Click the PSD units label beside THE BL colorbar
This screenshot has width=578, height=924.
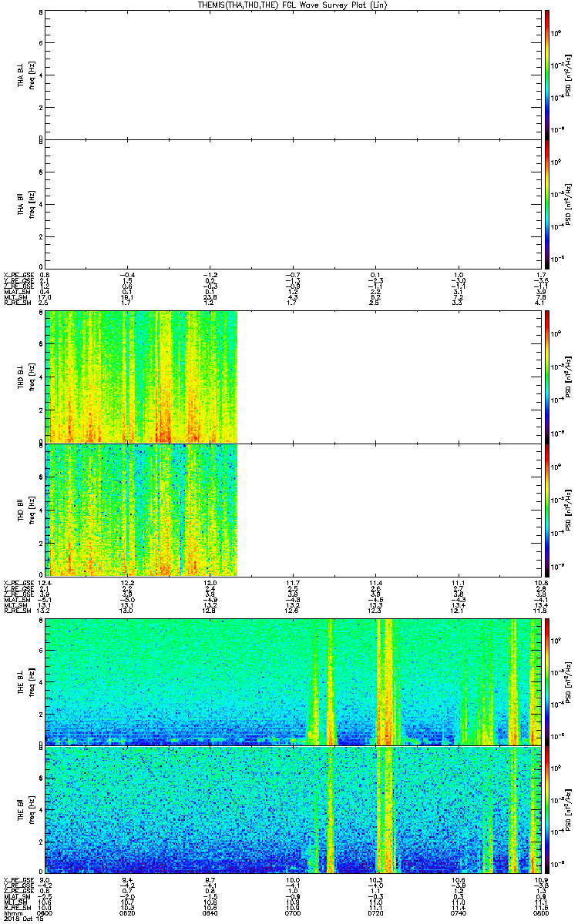(570, 681)
